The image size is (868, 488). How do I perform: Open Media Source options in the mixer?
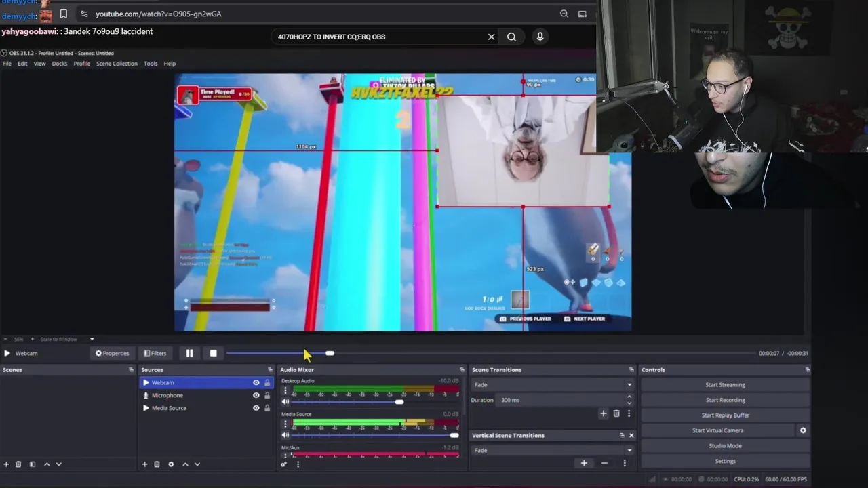click(x=285, y=424)
